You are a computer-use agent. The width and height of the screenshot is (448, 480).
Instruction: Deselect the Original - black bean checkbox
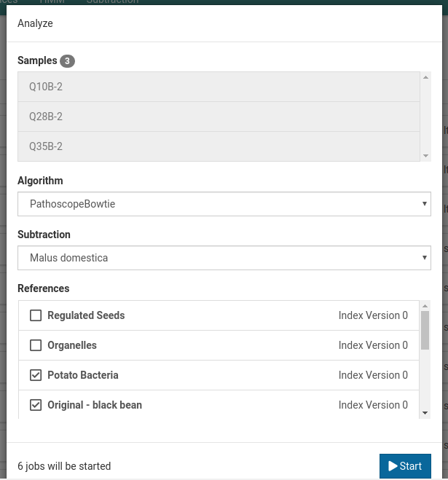[x=35, y=405]
